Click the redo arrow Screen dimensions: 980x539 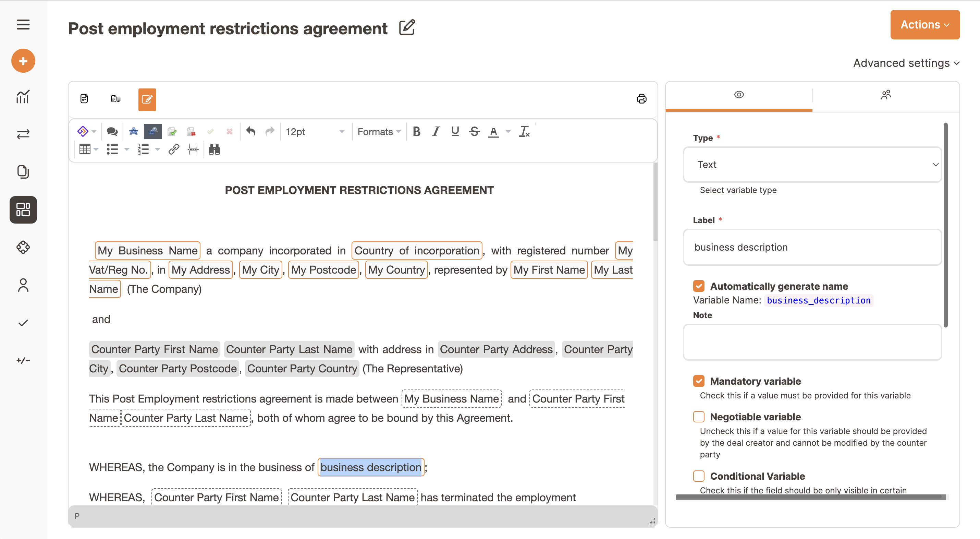270,132
